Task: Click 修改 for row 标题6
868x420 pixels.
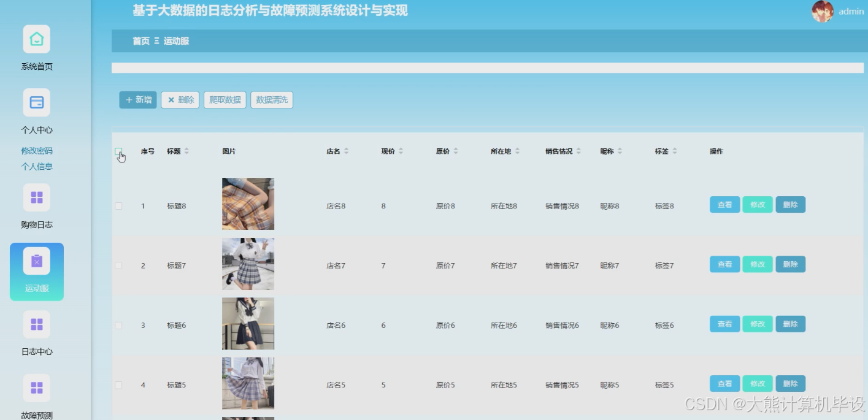Action: pos(758,324)
